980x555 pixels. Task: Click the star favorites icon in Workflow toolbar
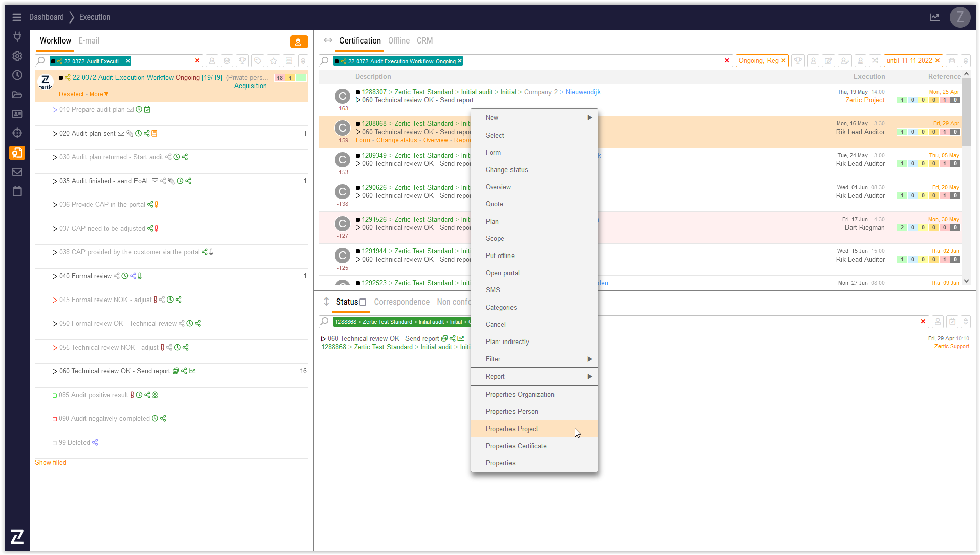[x=274, y=61]
